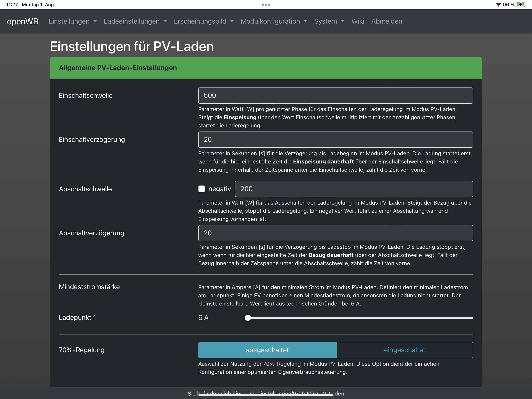
Task: Enable the negativ checkbox for Abschaltschwelle
Action: click(202, 189)
